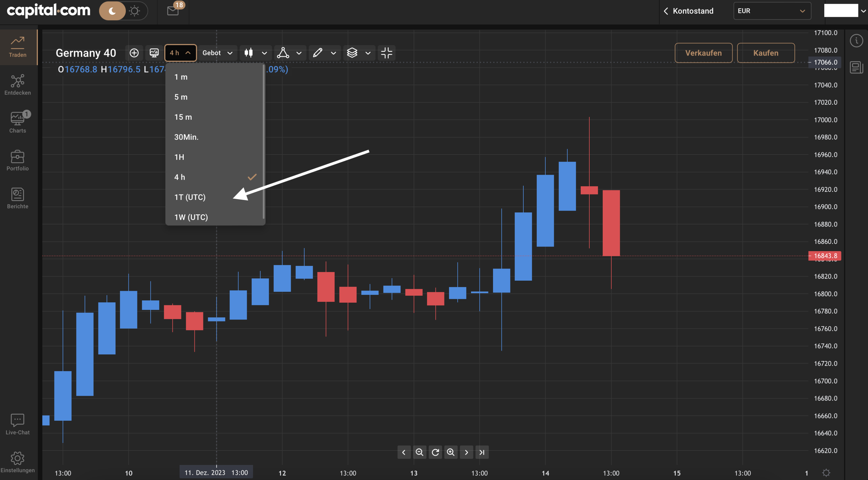Open the mail inbox with 18 notifications

(173, 11)
